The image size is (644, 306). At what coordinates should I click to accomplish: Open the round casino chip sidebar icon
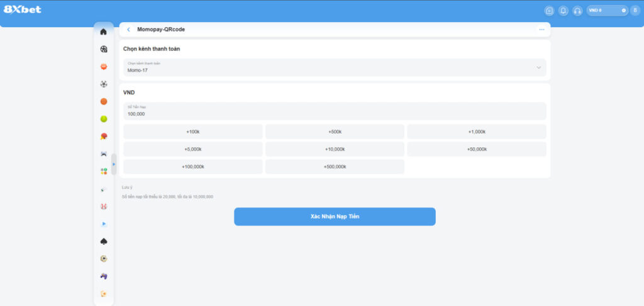(x=104, y=259)
